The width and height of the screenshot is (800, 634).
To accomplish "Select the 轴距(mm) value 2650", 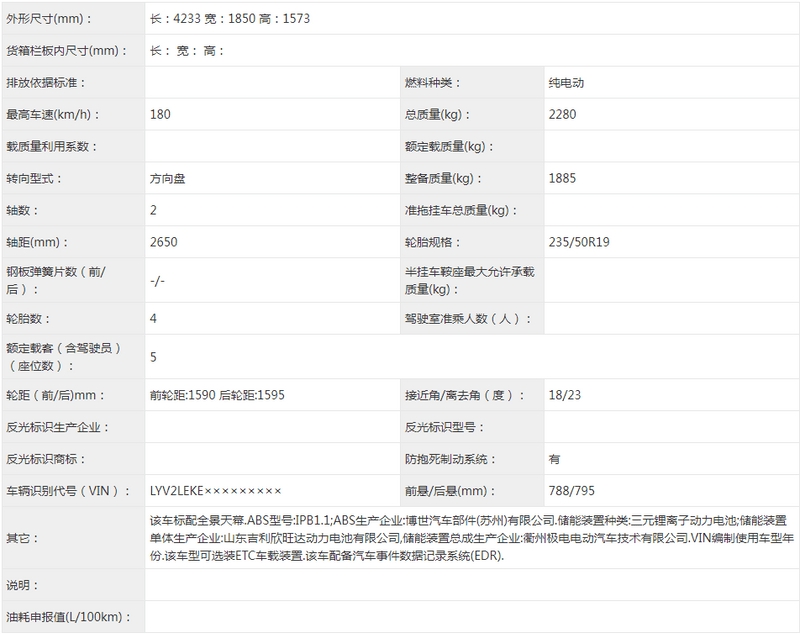I will [x=163, y=243].
